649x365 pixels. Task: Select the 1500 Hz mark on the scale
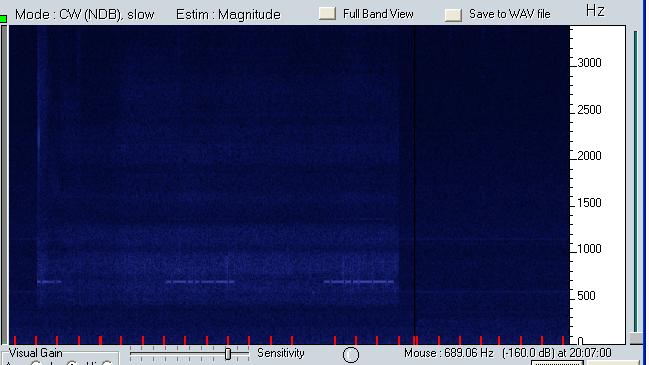[589, 203]
